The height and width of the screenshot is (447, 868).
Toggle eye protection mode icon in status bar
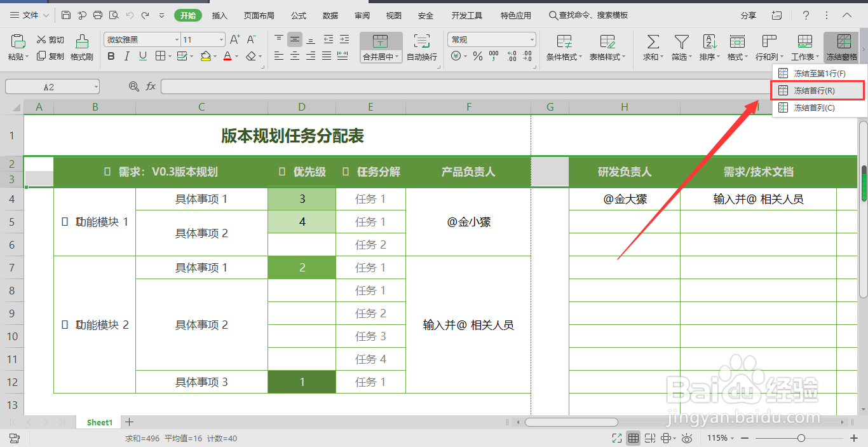click(686, 438)
